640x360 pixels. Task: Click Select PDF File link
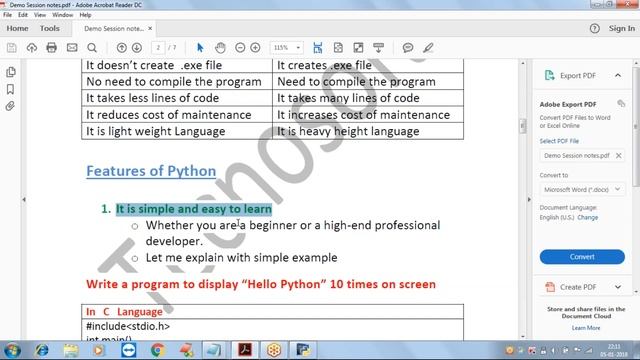coord(559,141)
